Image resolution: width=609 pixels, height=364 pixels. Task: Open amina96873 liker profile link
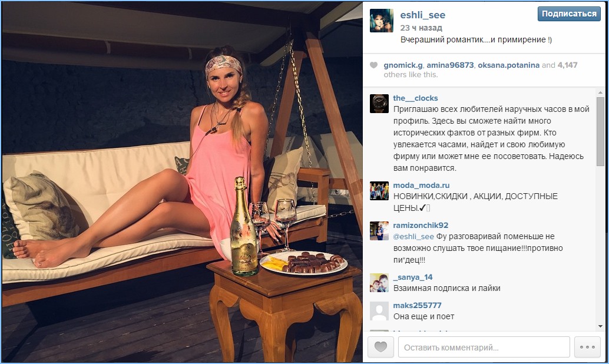tap(450, 65)
